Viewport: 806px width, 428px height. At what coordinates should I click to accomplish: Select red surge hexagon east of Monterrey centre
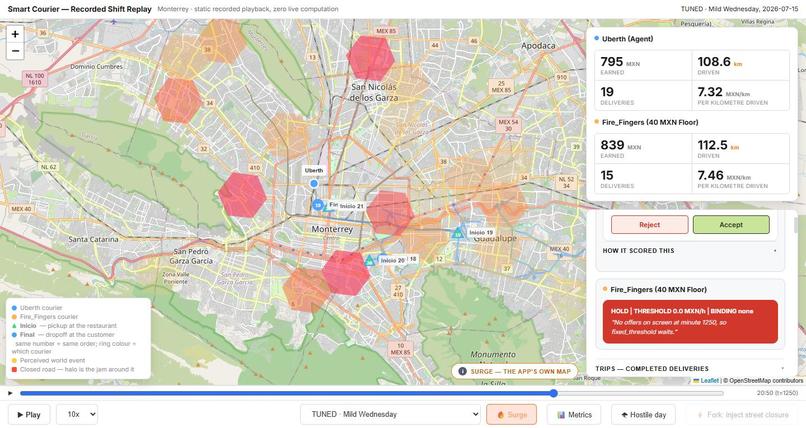coord(390,213)
